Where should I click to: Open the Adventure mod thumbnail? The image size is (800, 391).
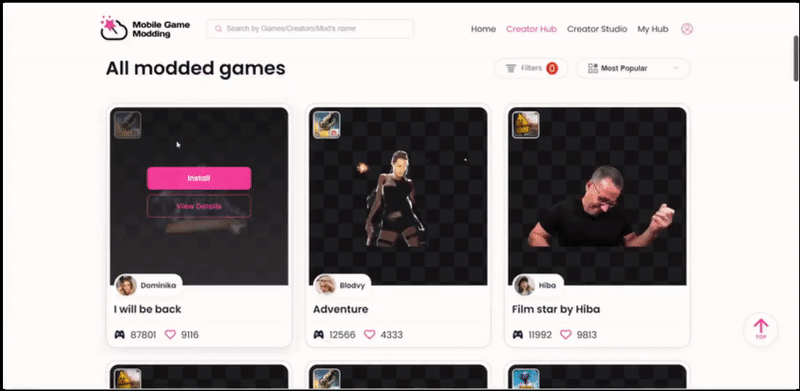[398, 196]
